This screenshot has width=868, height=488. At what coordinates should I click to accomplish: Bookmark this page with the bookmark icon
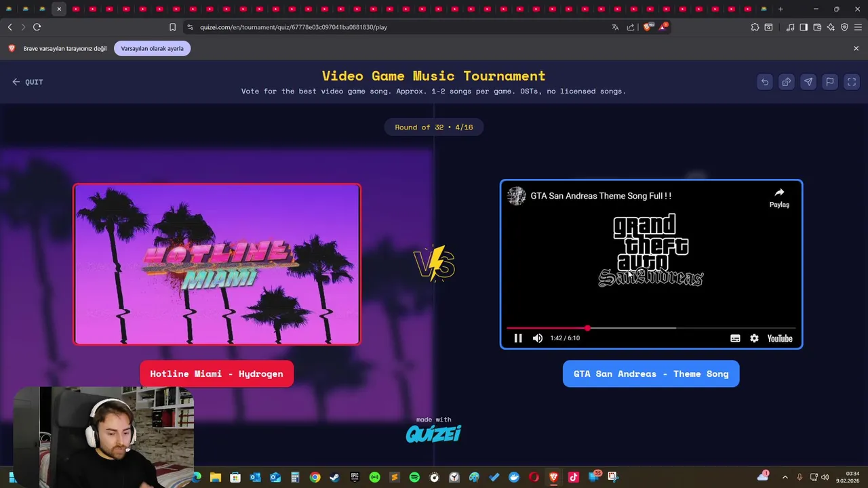pyautogui.click(x=172, y=27)
